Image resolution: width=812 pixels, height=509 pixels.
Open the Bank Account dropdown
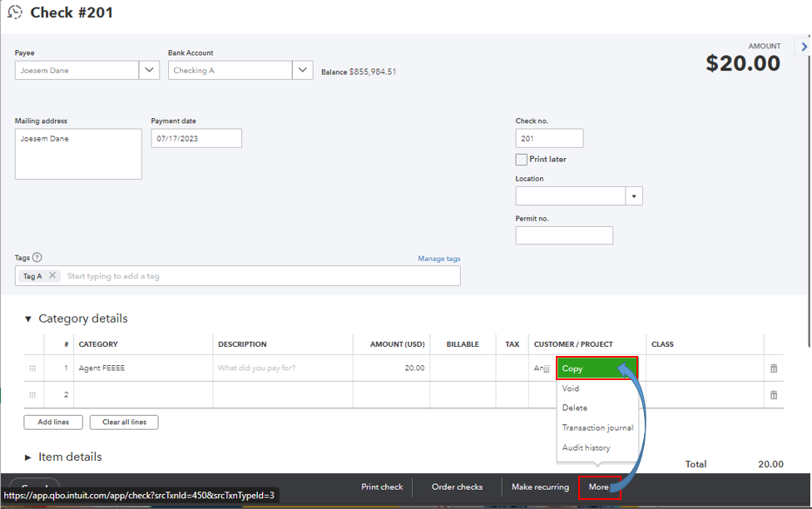[303, 71]
